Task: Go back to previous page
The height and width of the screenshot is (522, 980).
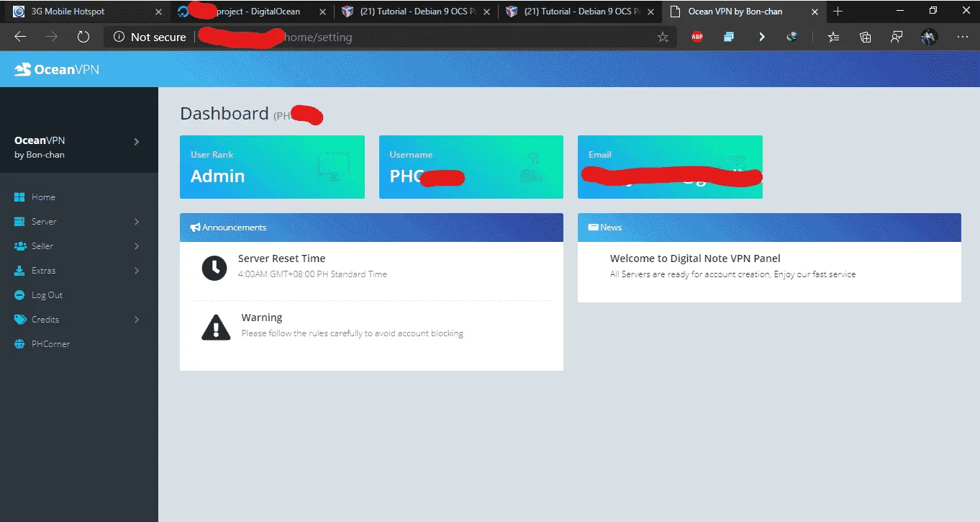Action: click(20, 37)
